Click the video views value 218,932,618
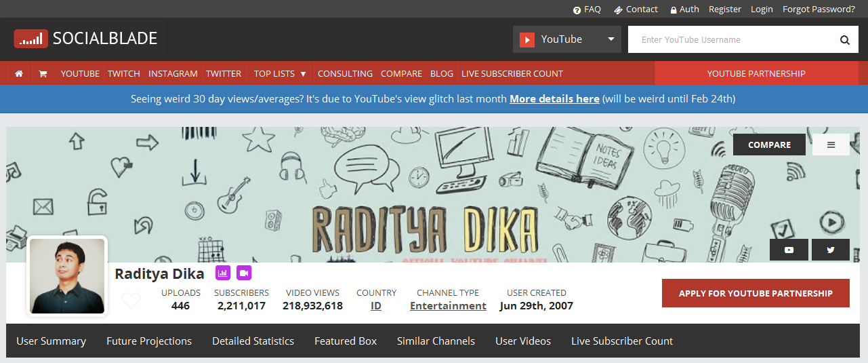The width and height of the screenshot is (868, 363). click(x=312, y=306)
